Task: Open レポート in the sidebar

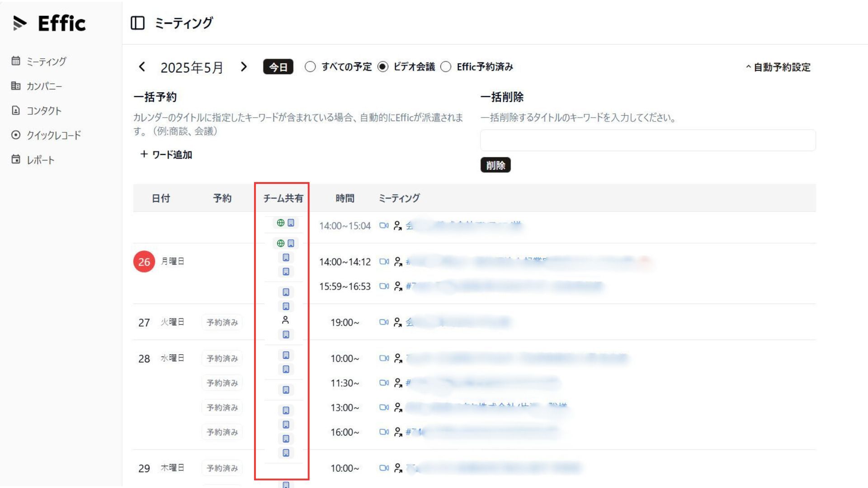Action: (x=33, y=160)
